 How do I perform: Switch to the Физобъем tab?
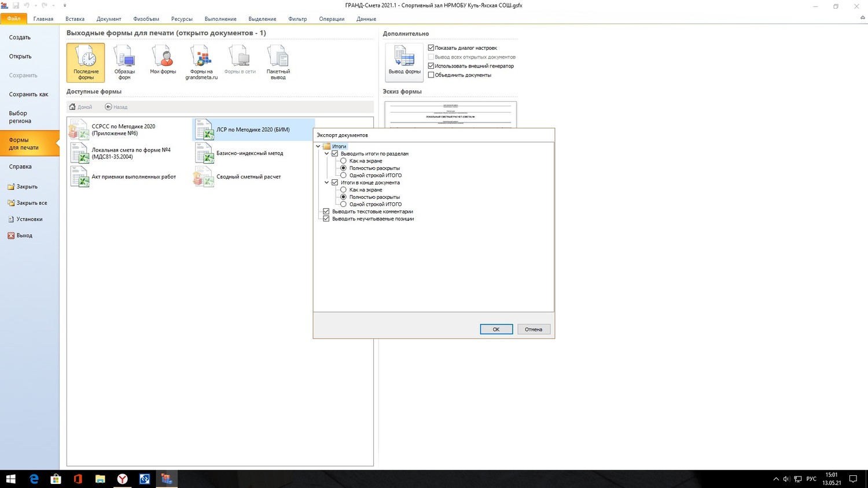click(146, 19)
